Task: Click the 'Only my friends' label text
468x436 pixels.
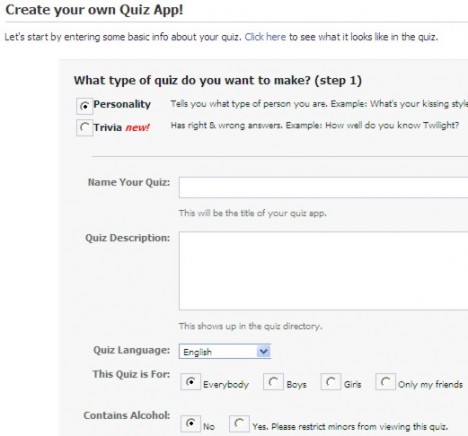Action: point(430,385)
